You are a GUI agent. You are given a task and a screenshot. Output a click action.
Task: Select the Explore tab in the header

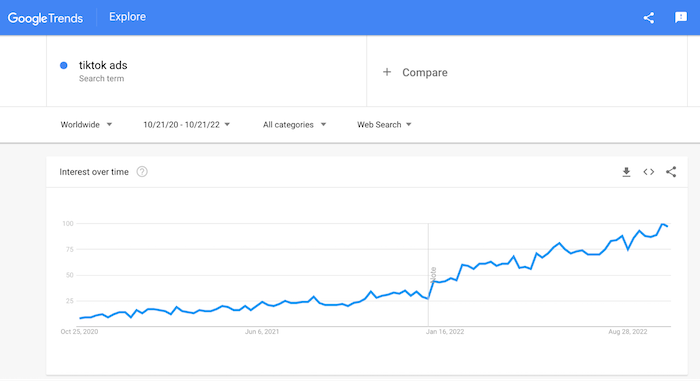(x=127, y=17)
